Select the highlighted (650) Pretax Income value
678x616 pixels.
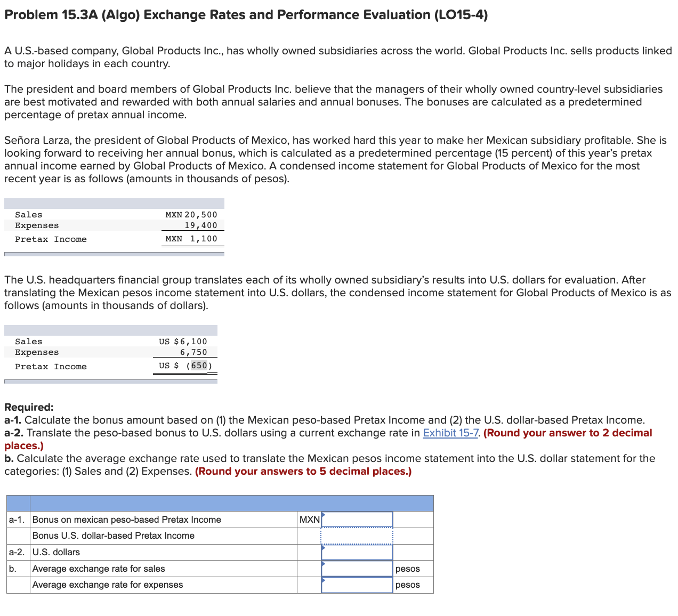[198, 366]
